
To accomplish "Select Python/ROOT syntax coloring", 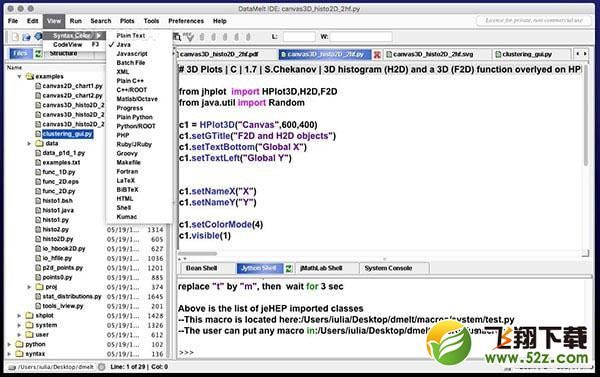I will [136, 126].
